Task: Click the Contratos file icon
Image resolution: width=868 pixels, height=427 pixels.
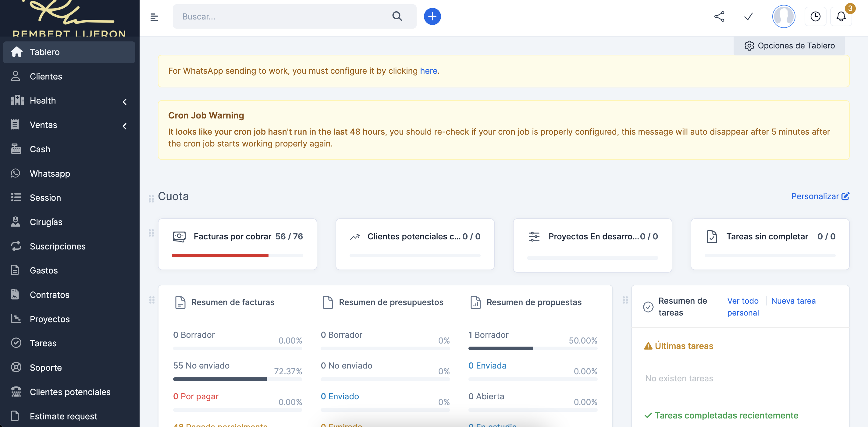Action: click(15, 294)
